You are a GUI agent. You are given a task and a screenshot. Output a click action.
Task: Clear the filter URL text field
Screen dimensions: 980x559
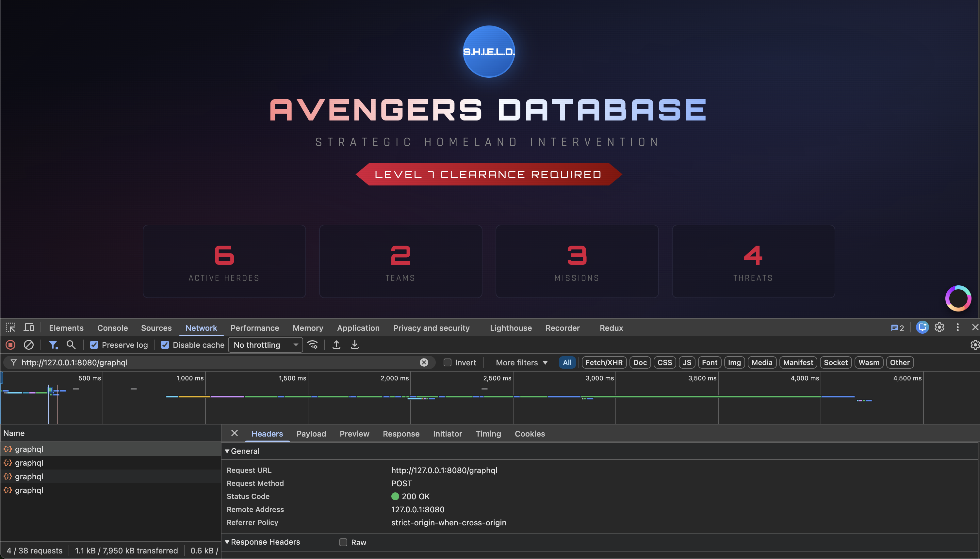pyautogui.click(x=424, y=362)
